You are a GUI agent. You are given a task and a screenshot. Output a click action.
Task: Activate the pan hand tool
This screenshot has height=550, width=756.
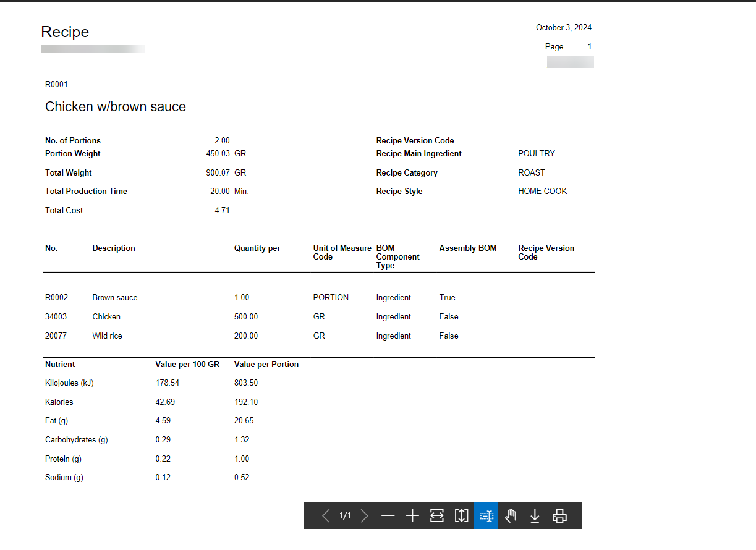[x=511, y=515]
